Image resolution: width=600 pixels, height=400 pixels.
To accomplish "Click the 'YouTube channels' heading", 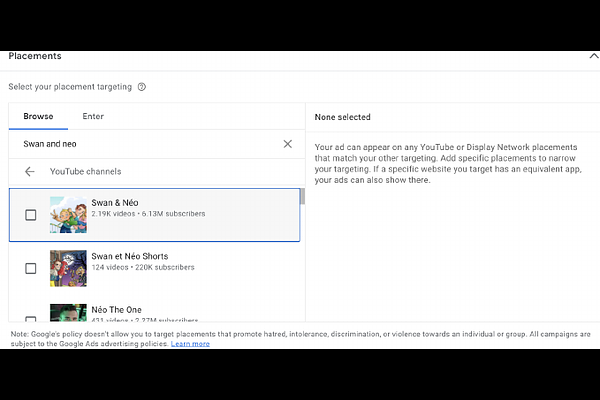I will tap(85, 171).
